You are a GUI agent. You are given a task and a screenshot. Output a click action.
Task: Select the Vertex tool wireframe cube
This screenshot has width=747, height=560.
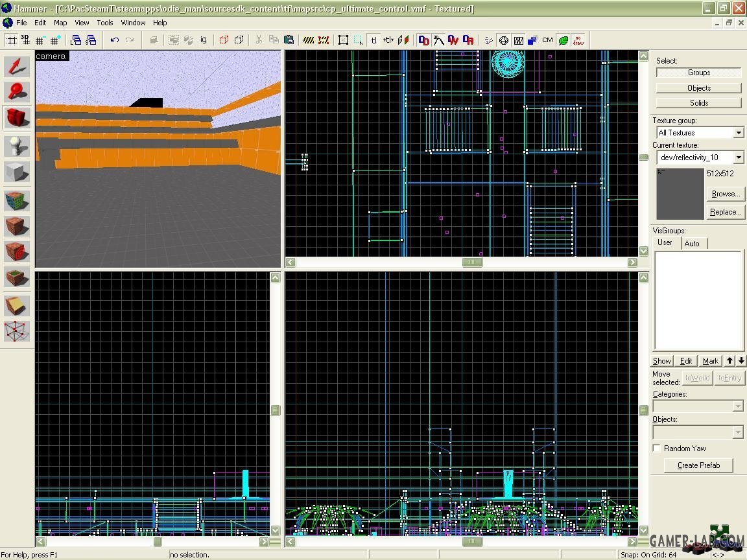pyautogui.click(x=17, y=331)
